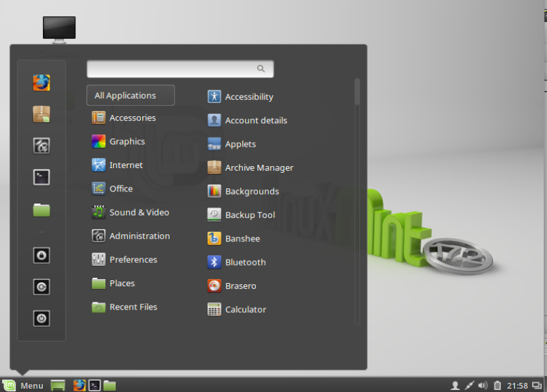Viewport: 547px width, 392px height.
Task: Select the Office category
Action: (x=112, y=189)
